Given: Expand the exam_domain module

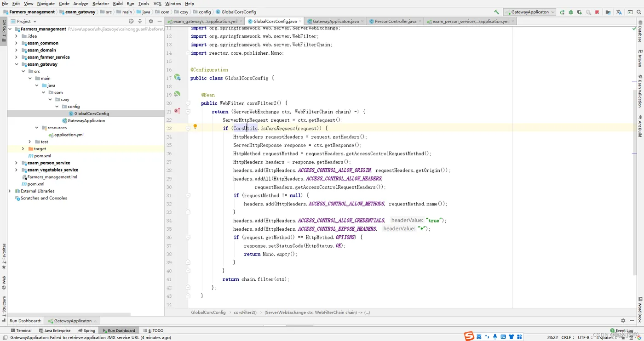Looking at the screenshot, I should 17,50.
